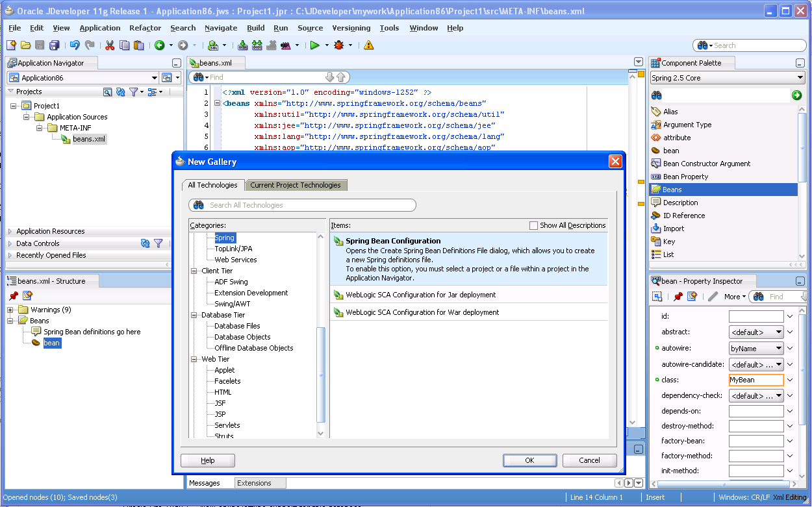The width and height of the screenshot is (812, 507).
Task: Click the Save All toolbar icon
Action: [54, 45]
